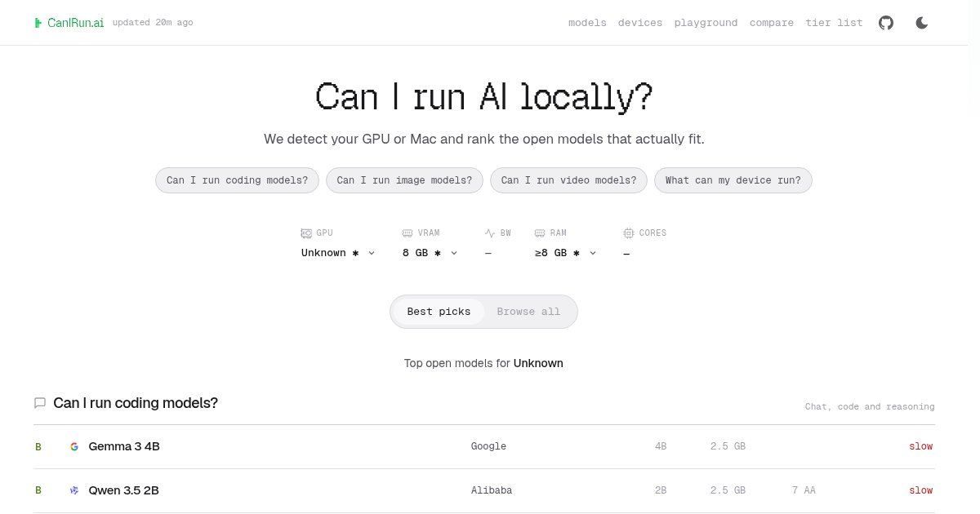The height and width of the screenshot is (514, 980).
Task: Open the GitHub repository icon
Action: 886,23
